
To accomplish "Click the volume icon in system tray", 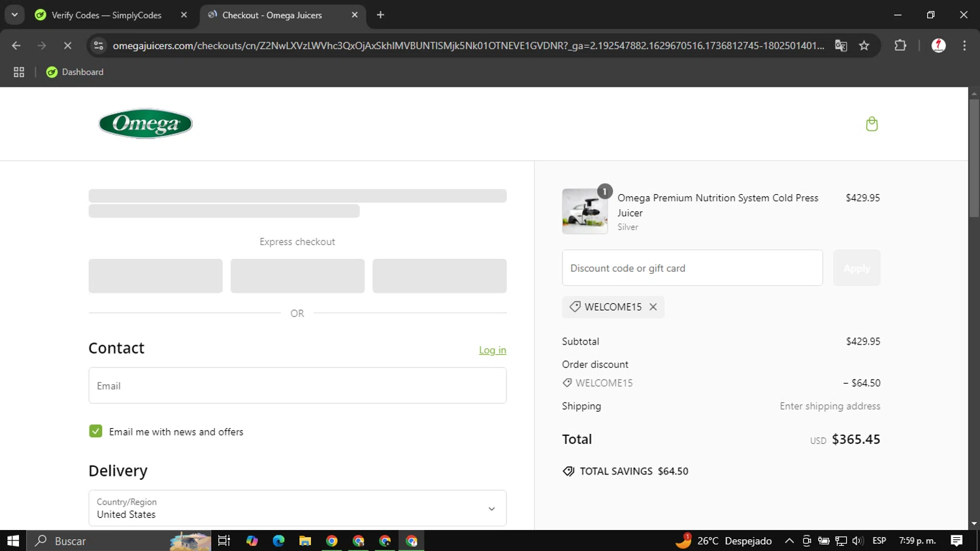I will point(858,541).
